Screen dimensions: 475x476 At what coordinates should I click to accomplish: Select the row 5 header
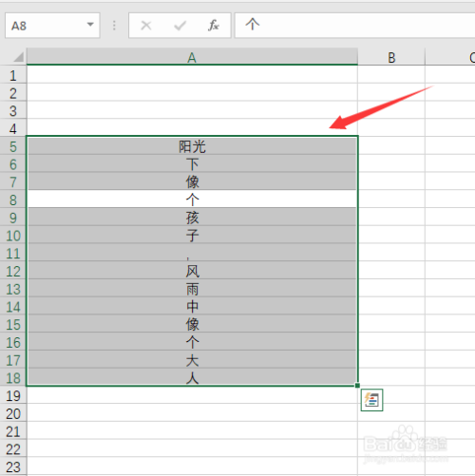(13, 146)
